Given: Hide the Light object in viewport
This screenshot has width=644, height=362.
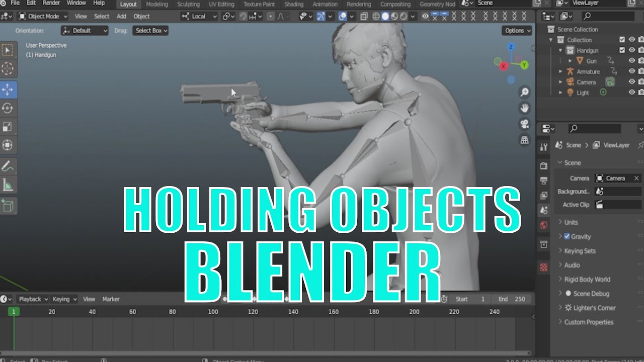Looking at the screenshot, I should pyautogui.click(x=632, y=93).
